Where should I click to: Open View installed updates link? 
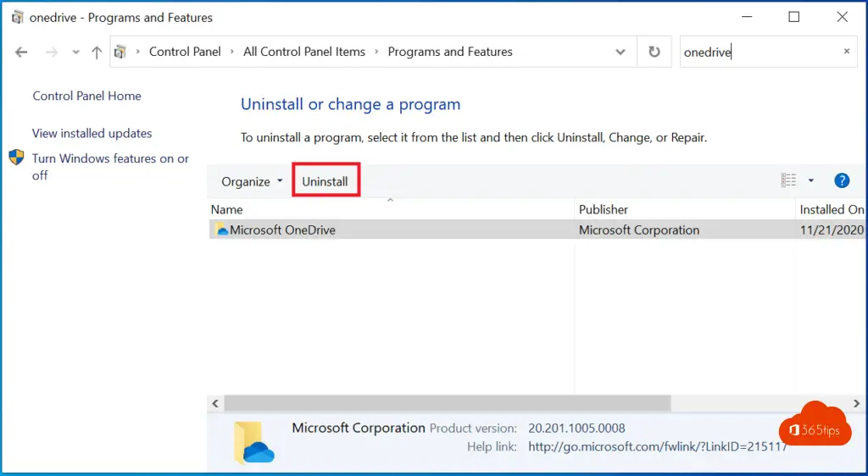click(x=92, y=133)
